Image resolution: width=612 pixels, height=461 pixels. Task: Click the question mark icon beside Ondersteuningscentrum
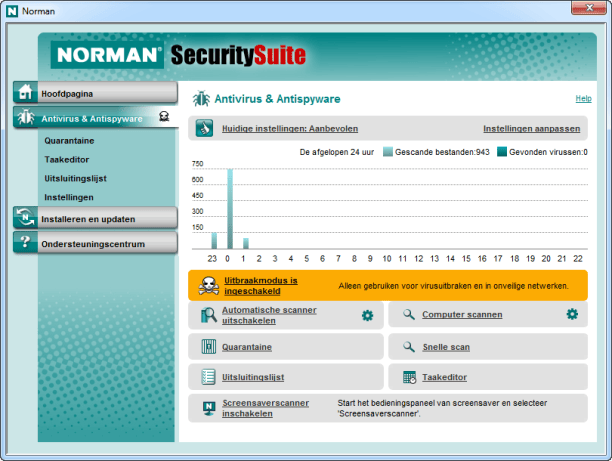click(25, 242)
